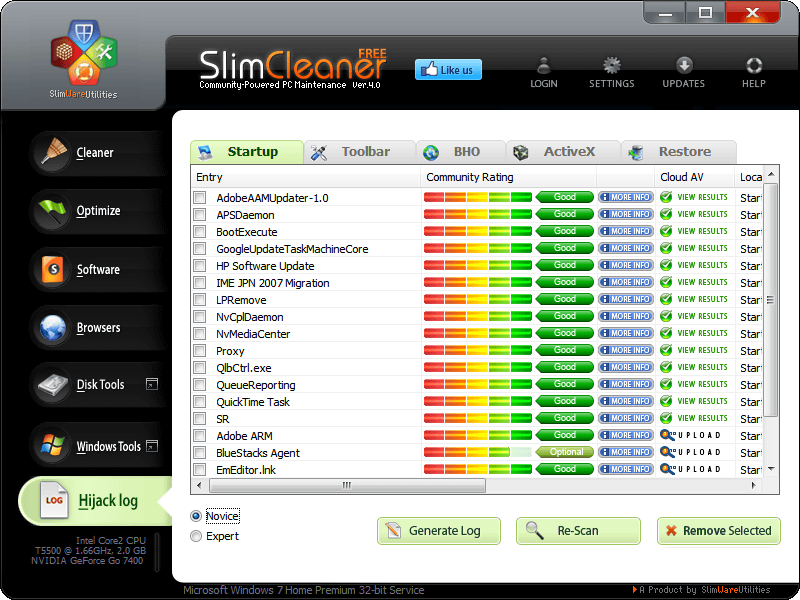Open Software section icon
Image resolution: width=800 pixels, height=600 pixels.
54,269
